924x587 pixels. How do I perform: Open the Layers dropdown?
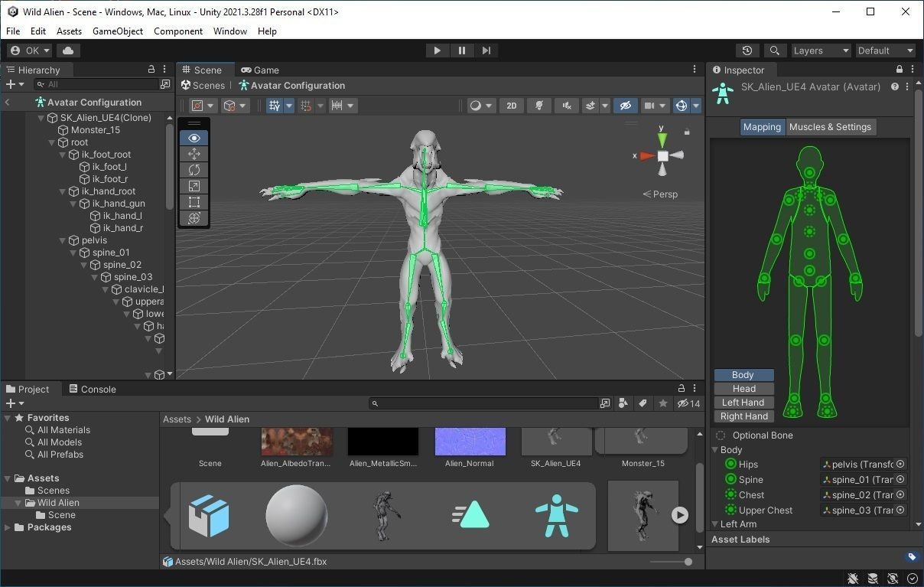tap(822, 51)
